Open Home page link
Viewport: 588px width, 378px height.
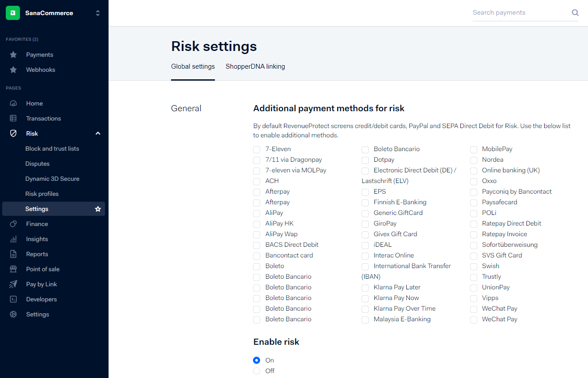click(x=35, y=103)
